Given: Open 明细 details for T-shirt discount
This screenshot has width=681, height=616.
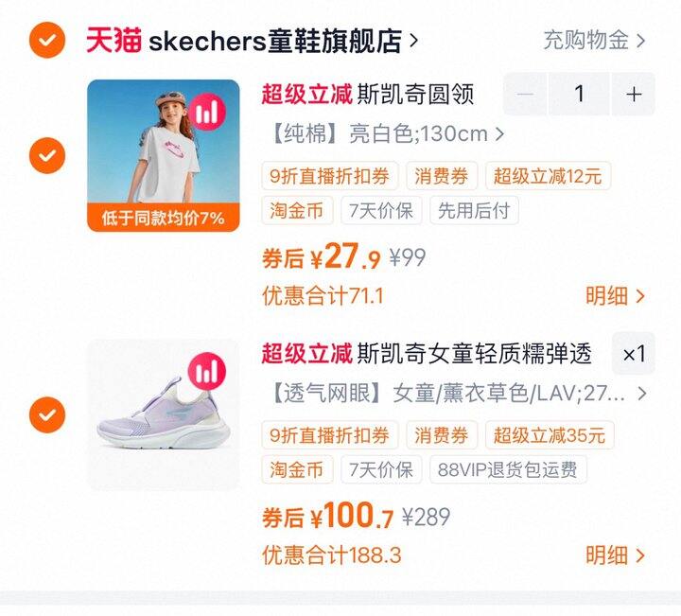Looking at the screenshot, I should pos(615,296).
